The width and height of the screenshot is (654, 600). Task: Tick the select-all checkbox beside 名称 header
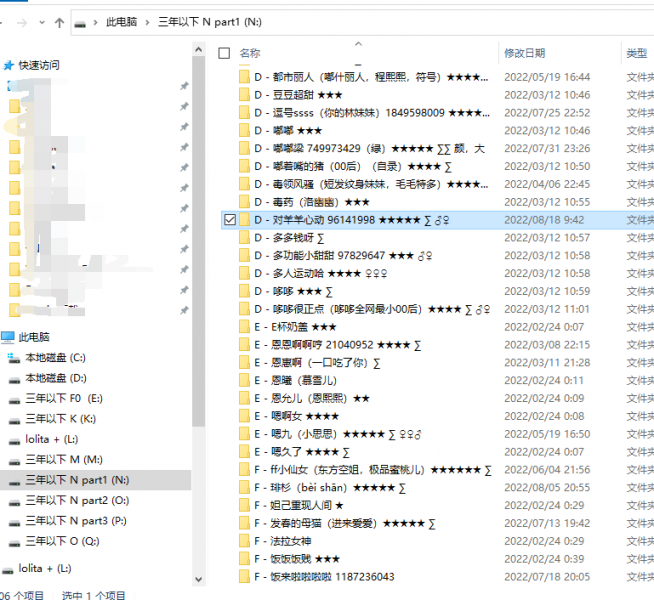click(224, 53)
